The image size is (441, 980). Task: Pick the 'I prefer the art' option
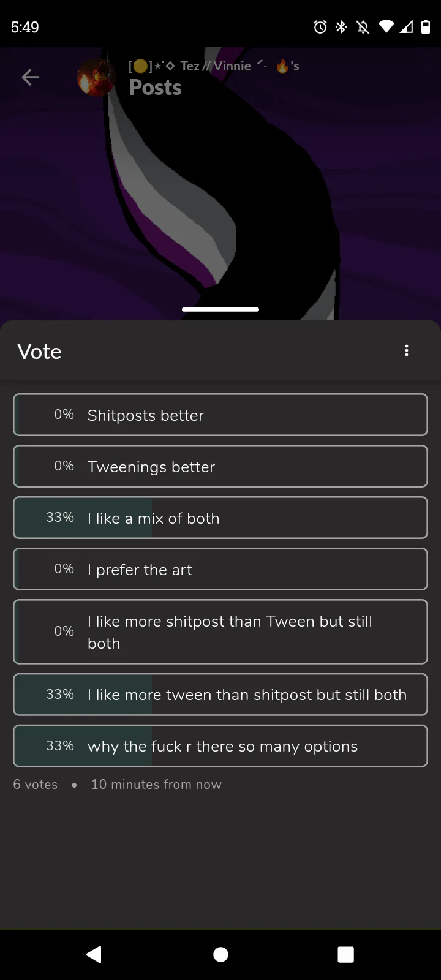pyautogui.click(x=221, y=569)
